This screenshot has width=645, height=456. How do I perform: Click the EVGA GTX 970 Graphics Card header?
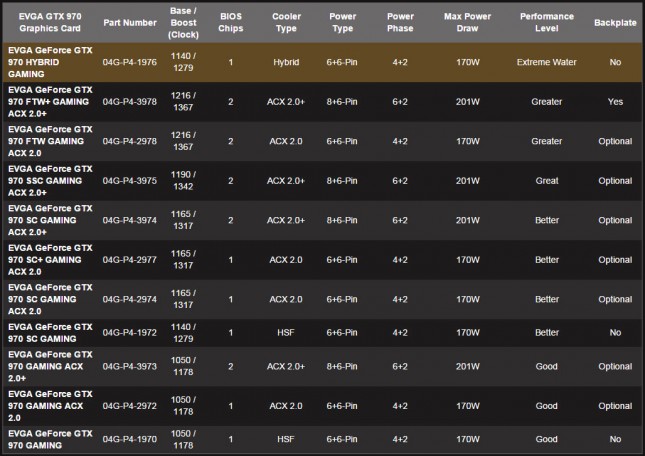tap(50, 22)
